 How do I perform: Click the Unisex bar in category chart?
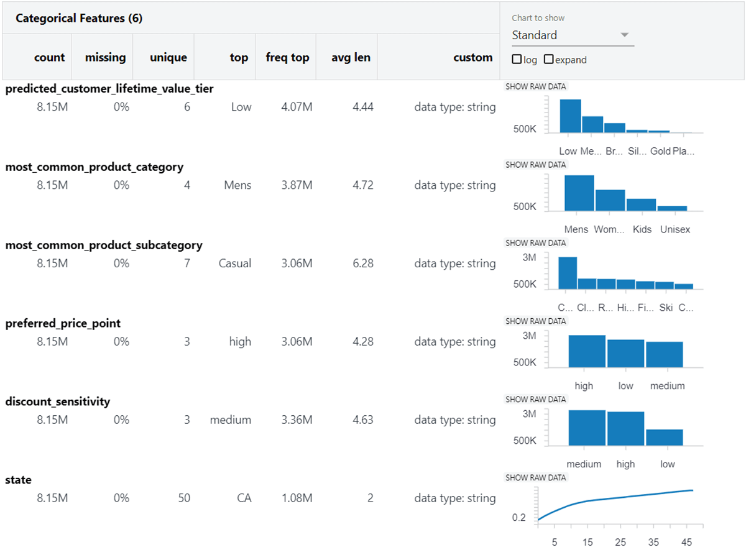pyautogui.click(x=672, y=208)
